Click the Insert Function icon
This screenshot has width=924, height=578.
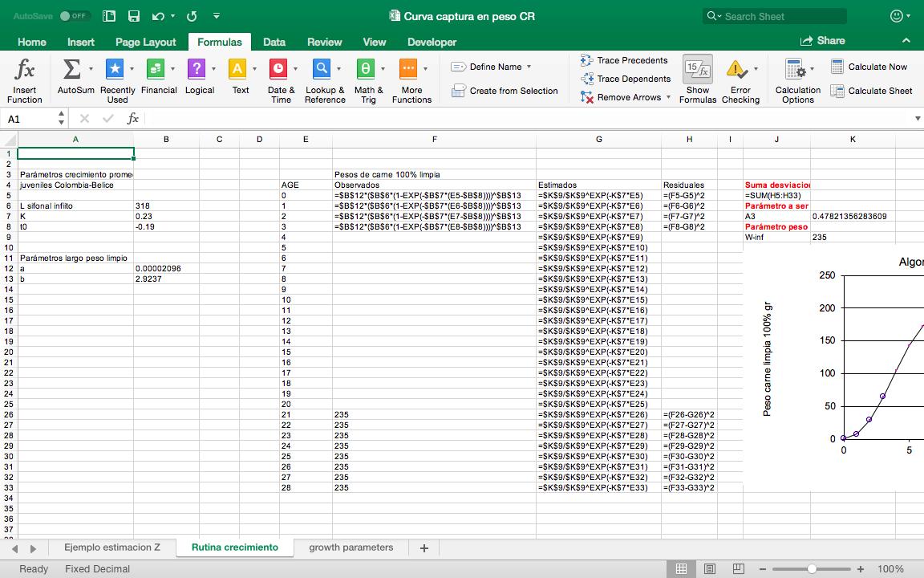[x=24, y=70]
